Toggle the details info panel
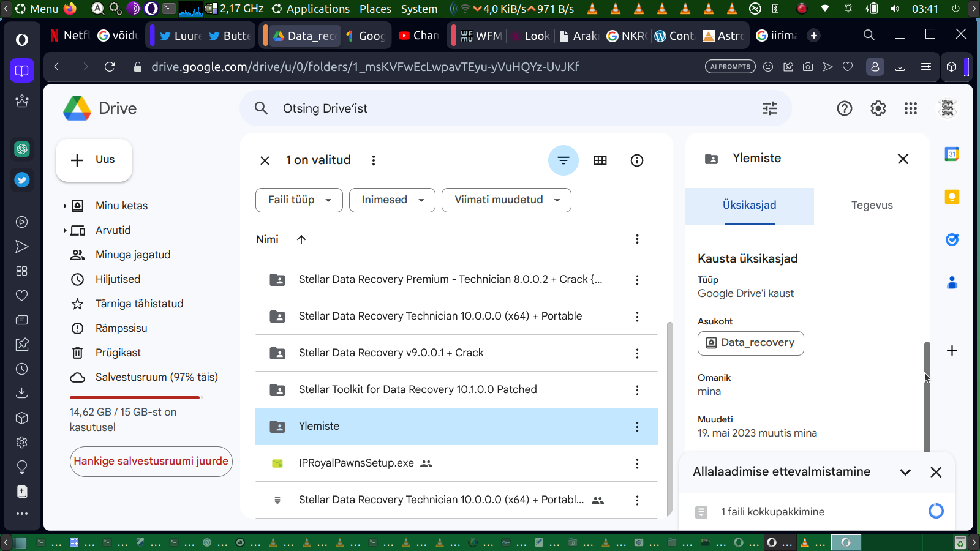Screen dimensions: 980x551 (x=637, y=160)
